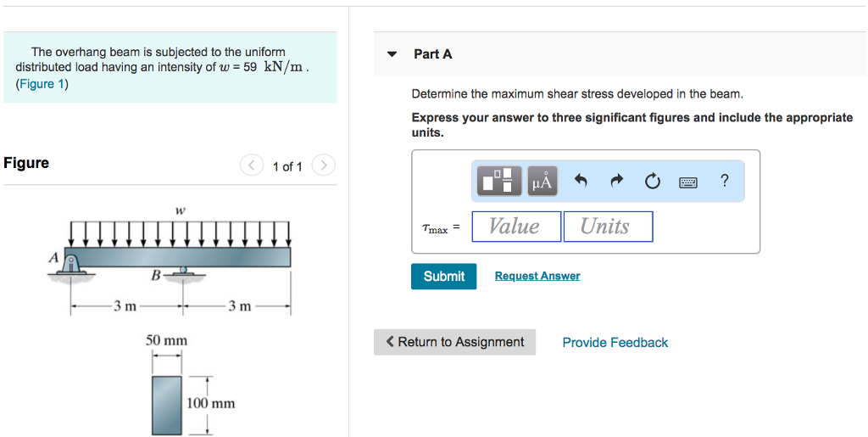This screenshot has width=868, height=437.
Task: Click the Value input field
Action: click(x=516, y=227)
